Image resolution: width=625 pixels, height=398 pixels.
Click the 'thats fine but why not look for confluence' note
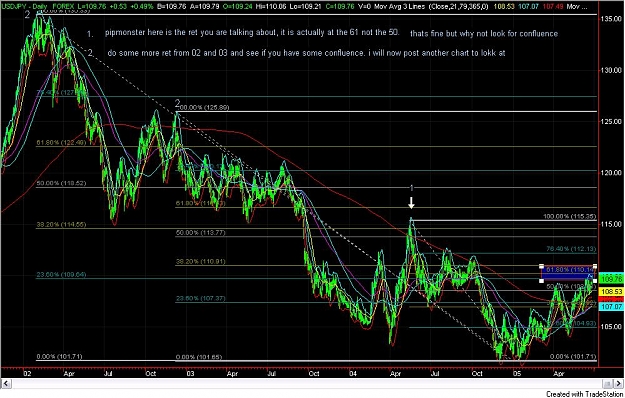[x=484, y=34]
